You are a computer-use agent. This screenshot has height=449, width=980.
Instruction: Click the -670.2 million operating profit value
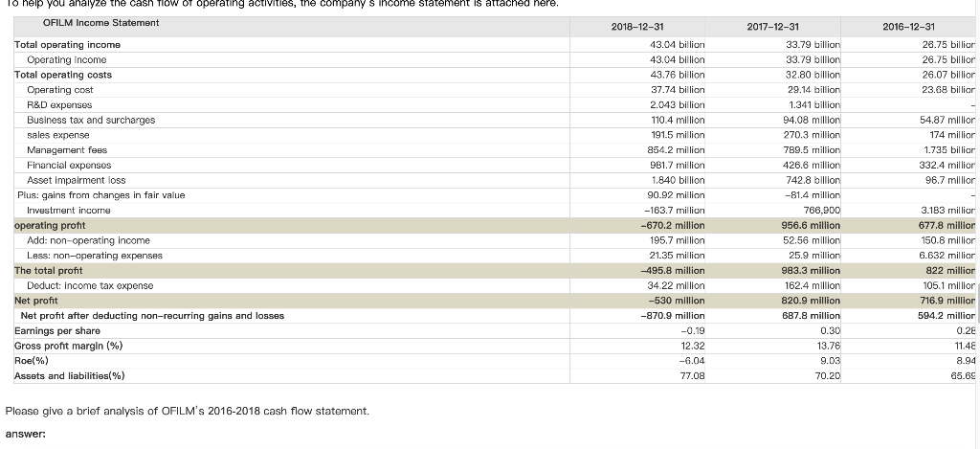(673, 225)
